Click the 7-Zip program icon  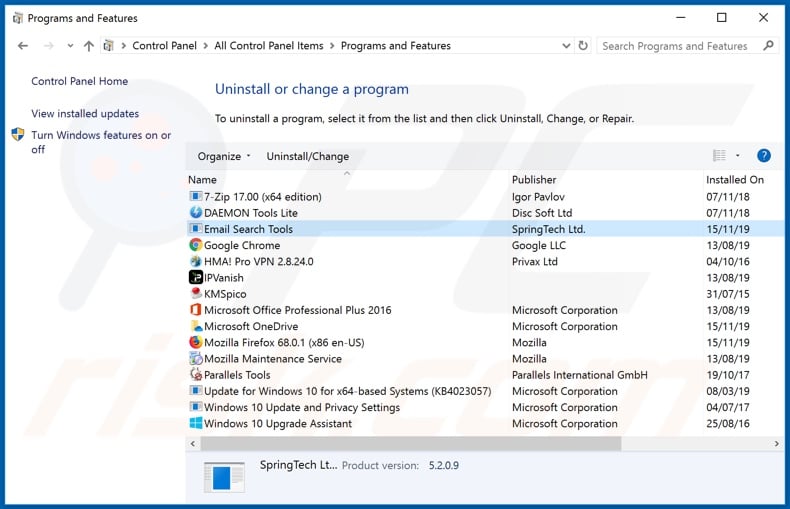click(x=195, y=197)
